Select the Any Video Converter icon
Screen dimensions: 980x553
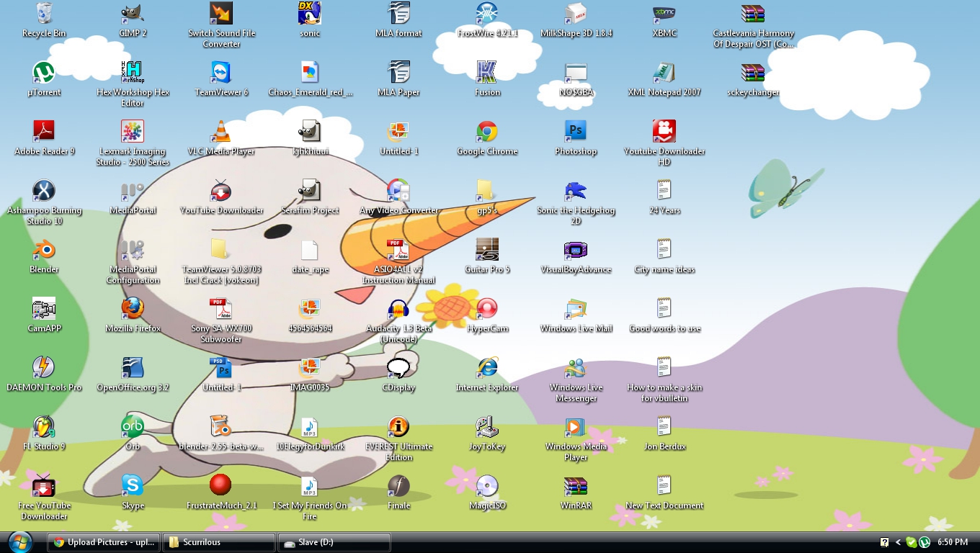pyautogui.click(x=398, y=190)
